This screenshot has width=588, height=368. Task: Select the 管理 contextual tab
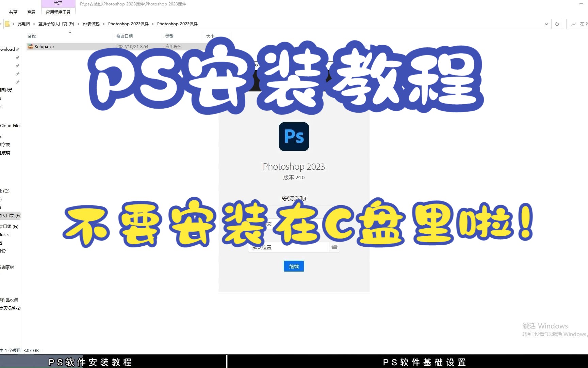[58, 3]
